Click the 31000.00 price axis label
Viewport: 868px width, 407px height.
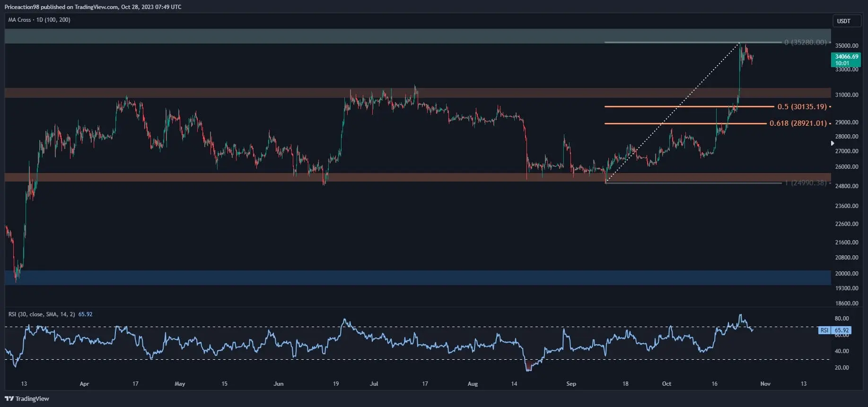[x=847, y=95]
